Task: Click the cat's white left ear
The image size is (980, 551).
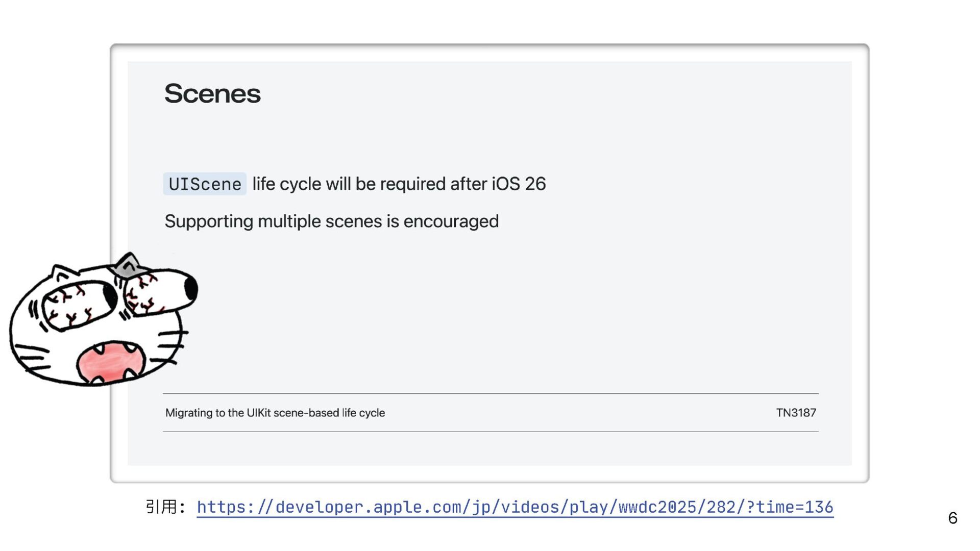Action: [x=62, y=273]
